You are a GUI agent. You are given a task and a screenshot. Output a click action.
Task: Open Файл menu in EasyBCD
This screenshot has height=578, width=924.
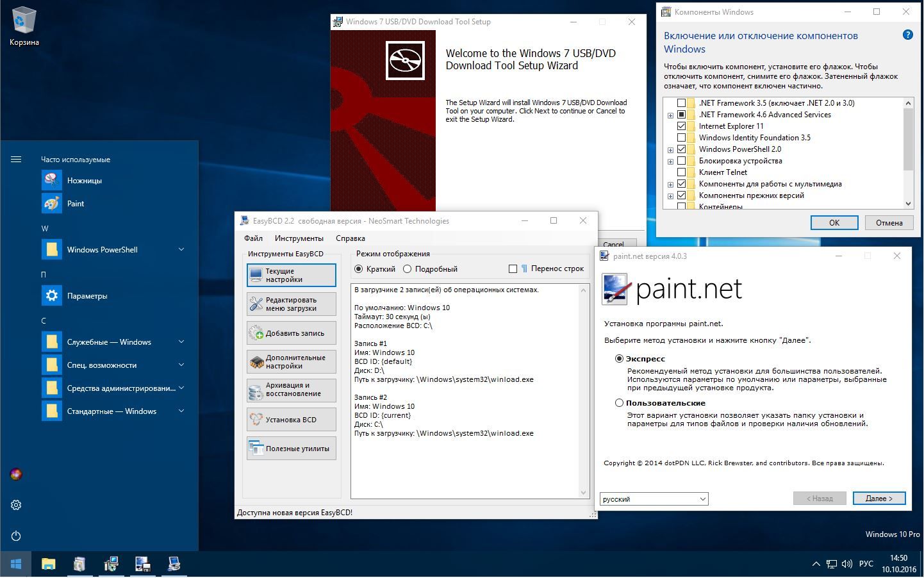[x=253, y=238]
